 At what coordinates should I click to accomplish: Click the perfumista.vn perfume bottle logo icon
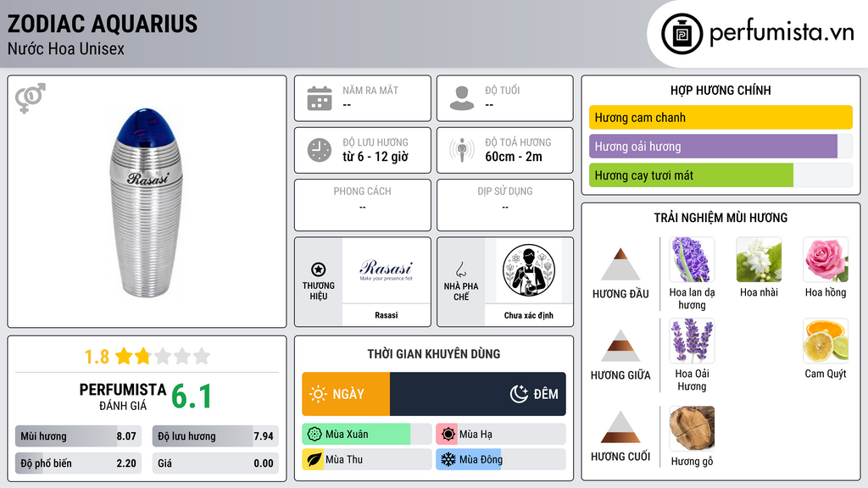pyautogui.click(x=682, y=34)
